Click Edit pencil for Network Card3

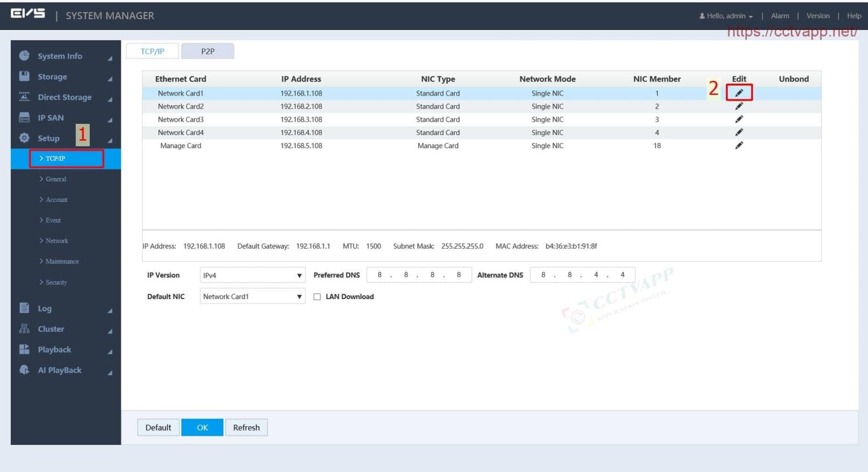pos(738,119)
